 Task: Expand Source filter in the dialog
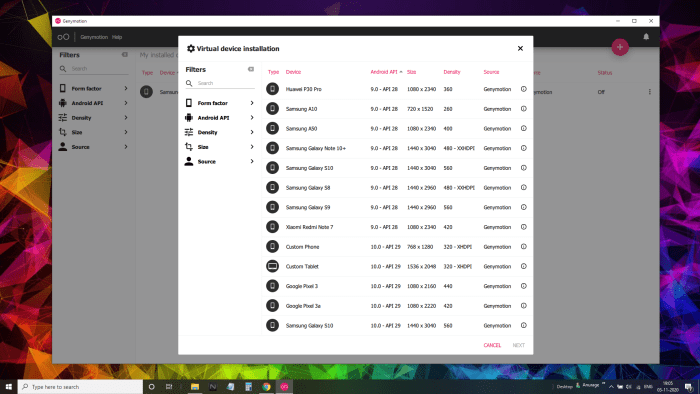tap(219, 162)
